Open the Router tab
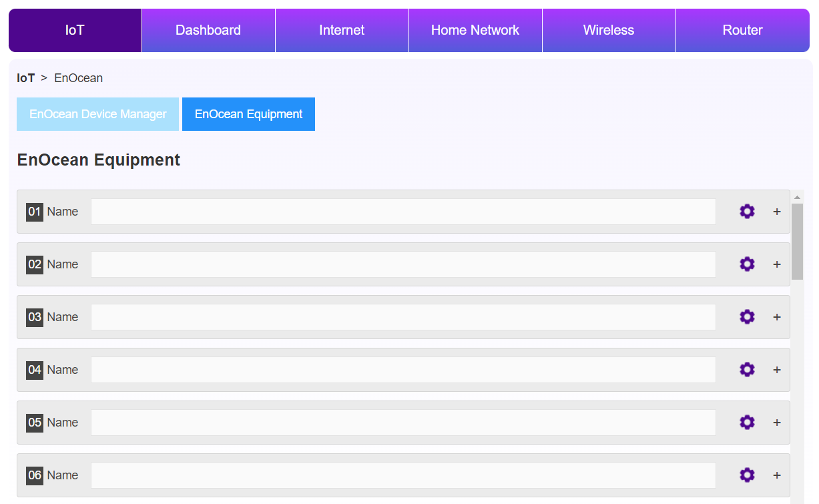Screen dimensions: 819x504 pyautogui.click(x=742, y=30)
